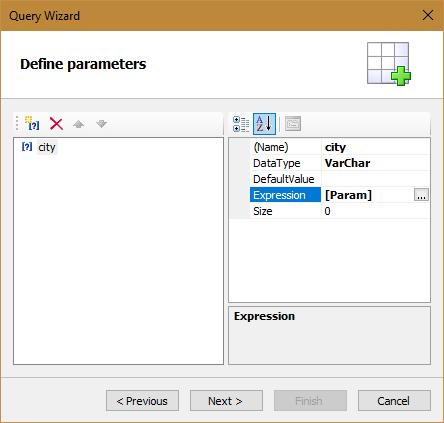Move parameter down with the down arrow
The height and width of the screenshot is (423, 444).
coord(101,124)
